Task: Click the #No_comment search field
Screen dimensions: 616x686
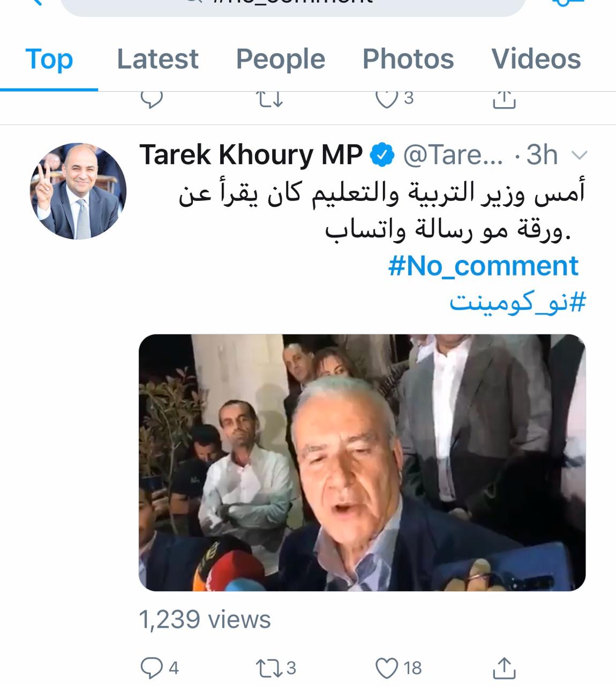Action: [292, 5]
